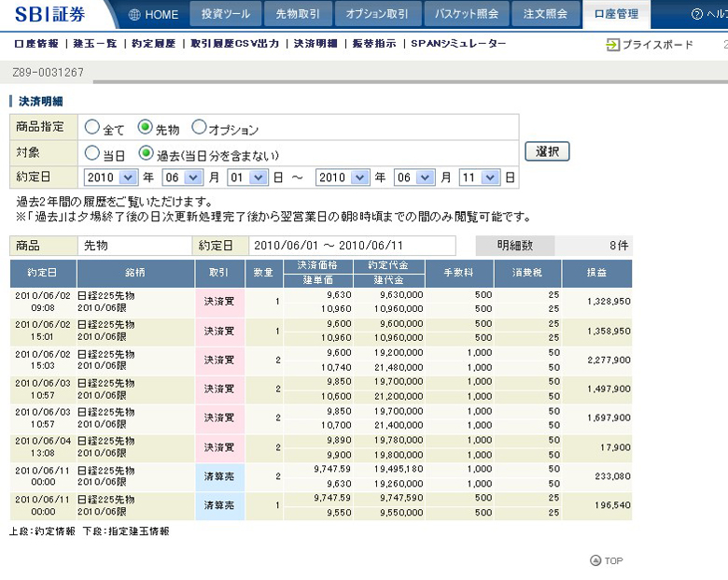Open the end year 2010 dropdown
Screen dimensions: 728x580
pyautogui.click(x=343, y=177)
